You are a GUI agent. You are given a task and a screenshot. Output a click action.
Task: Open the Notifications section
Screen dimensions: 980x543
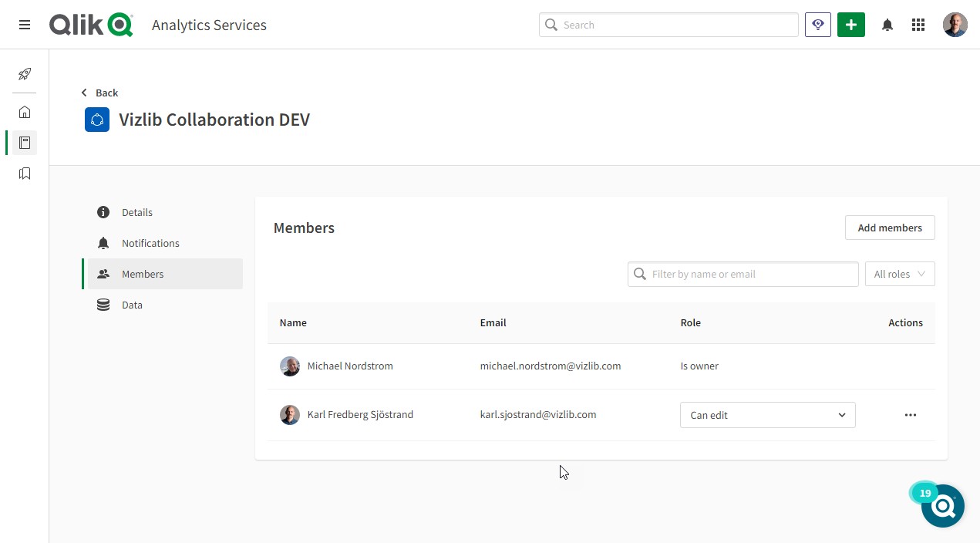pos(165,243)
